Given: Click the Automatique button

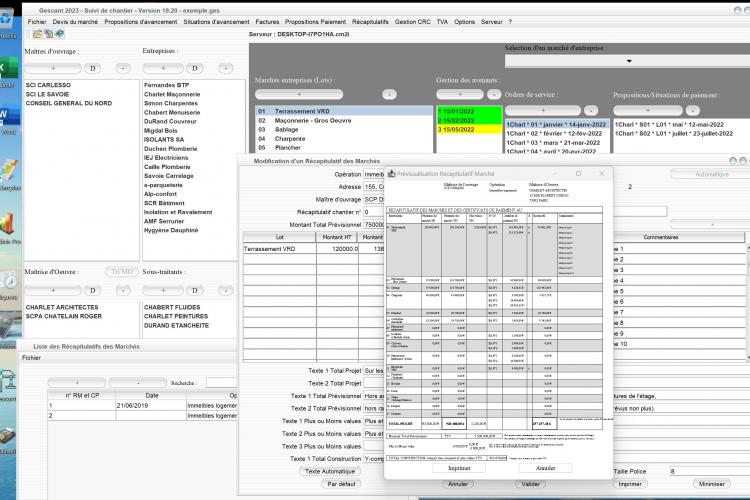Looking at the screenshot, I should (x=712, y=174).
